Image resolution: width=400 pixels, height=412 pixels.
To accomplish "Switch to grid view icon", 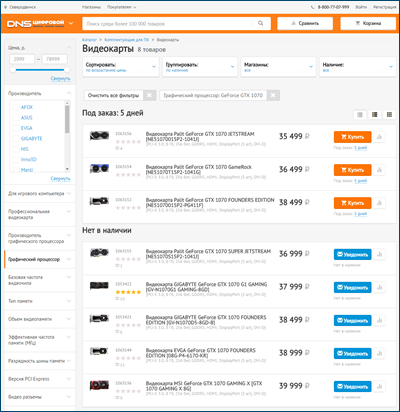I will click(389, 115).
